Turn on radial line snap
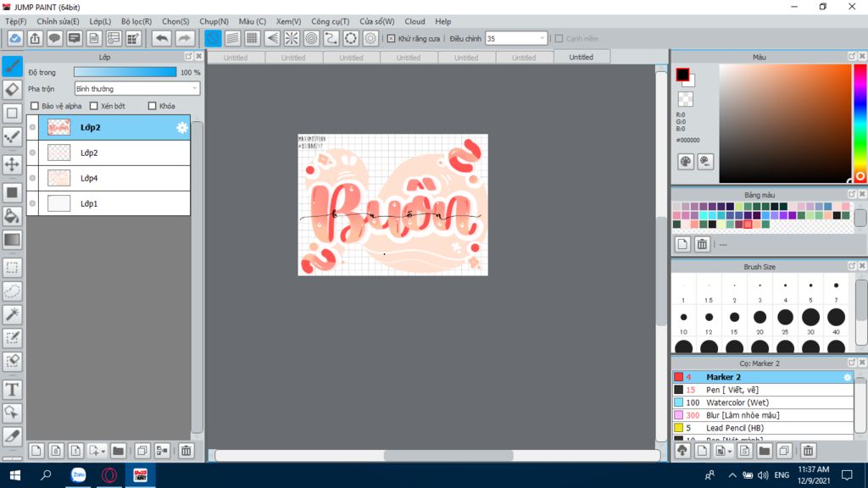Image resolution: width=868 pixels, height=488 pixels. 292,38
